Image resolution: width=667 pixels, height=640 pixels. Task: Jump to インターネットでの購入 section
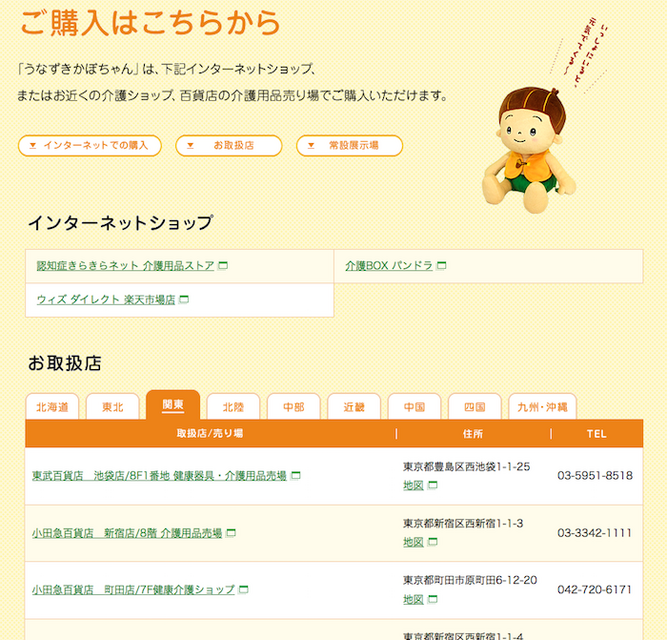[x=90, y=146]
